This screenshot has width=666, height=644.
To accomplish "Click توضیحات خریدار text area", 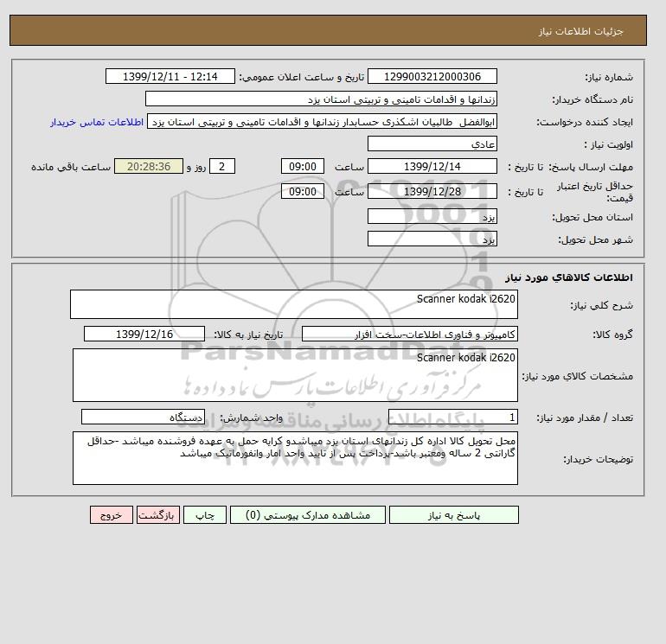I will (x=295, y=458).
